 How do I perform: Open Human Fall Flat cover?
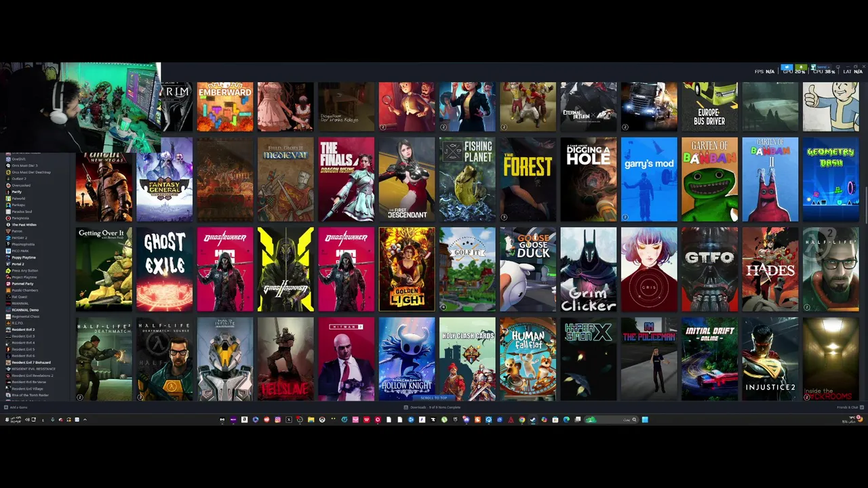coord(528,359)
